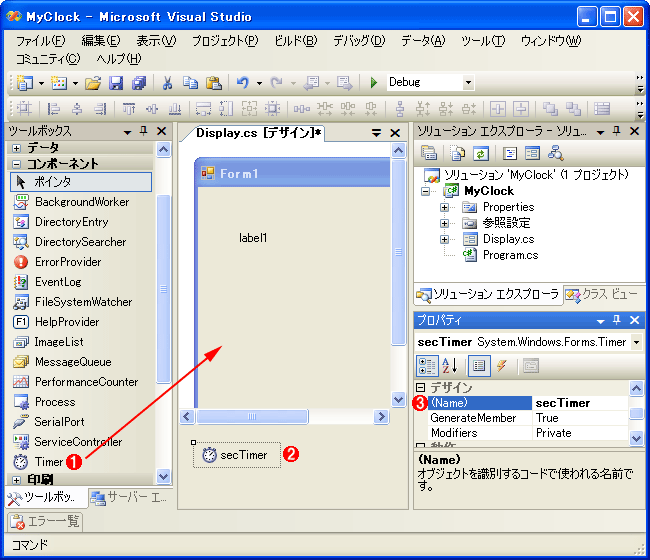This screenshot has height=560, width=650.
Task: Switch properties to categorized view
Action: 426,366
